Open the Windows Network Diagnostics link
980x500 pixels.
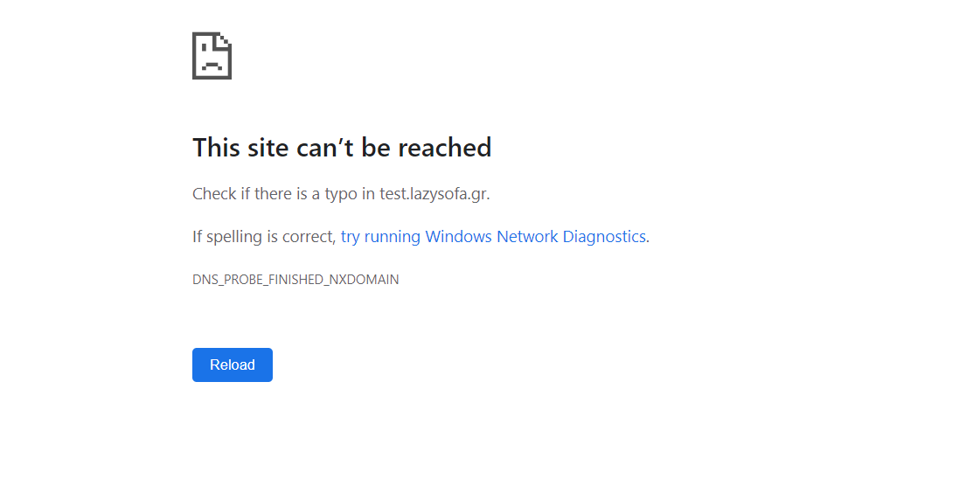pyautogui.click(x=493, y=236)
